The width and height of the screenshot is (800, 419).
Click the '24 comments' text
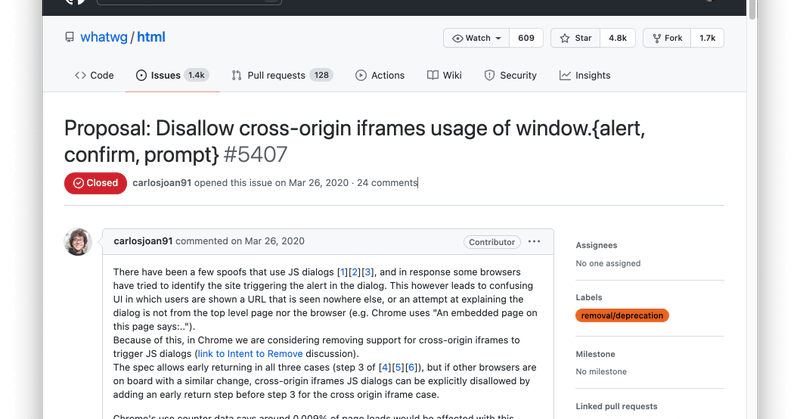[387, 183]
